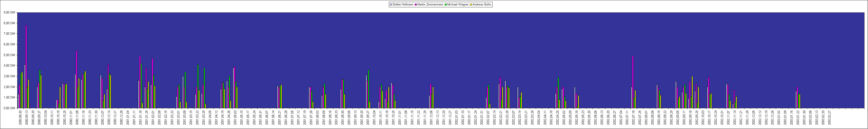Click the "2000,09,13" date axis label
This screenshot has height=129, width=868.
click(27, 118)
